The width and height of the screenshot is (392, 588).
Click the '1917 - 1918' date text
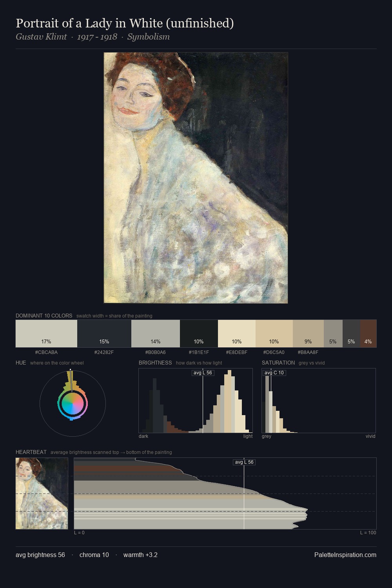coord(97,37)
